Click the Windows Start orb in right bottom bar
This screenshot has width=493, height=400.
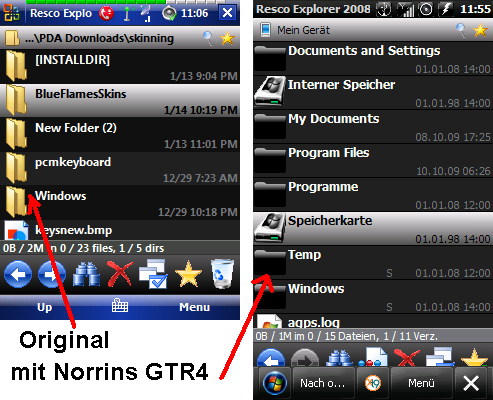[275, 383]
